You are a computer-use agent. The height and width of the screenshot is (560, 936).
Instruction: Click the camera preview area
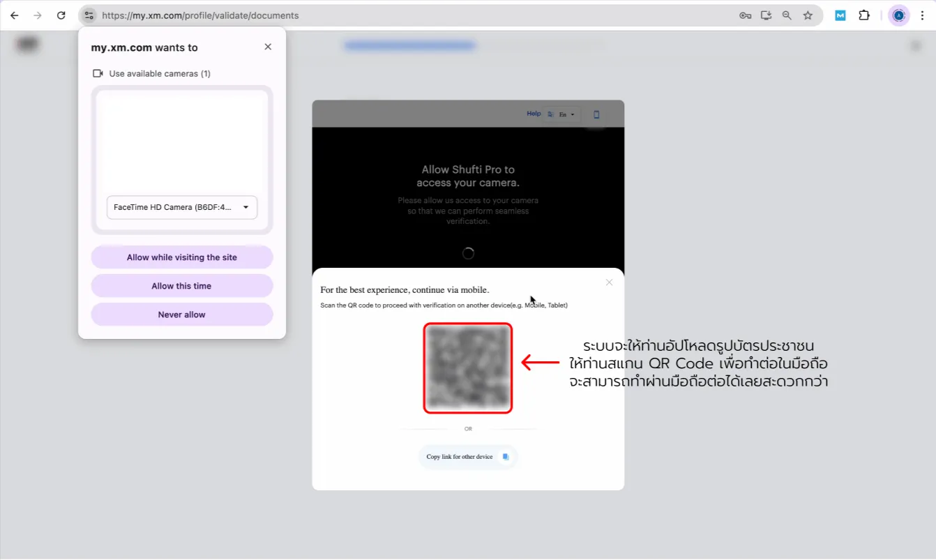(x=182, y=143)
